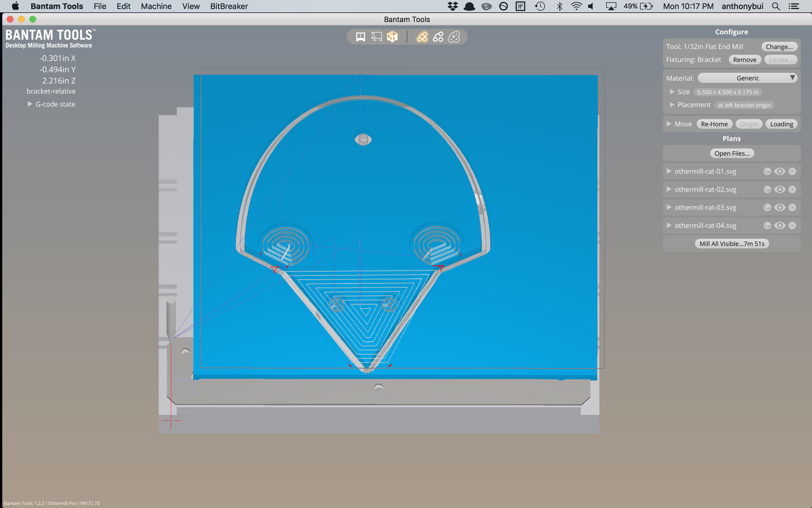Remove the othermill-rat-02.svg plan
Image resolution: width=812 pixels, height=508 pixels.
click(x=792, y=189)
